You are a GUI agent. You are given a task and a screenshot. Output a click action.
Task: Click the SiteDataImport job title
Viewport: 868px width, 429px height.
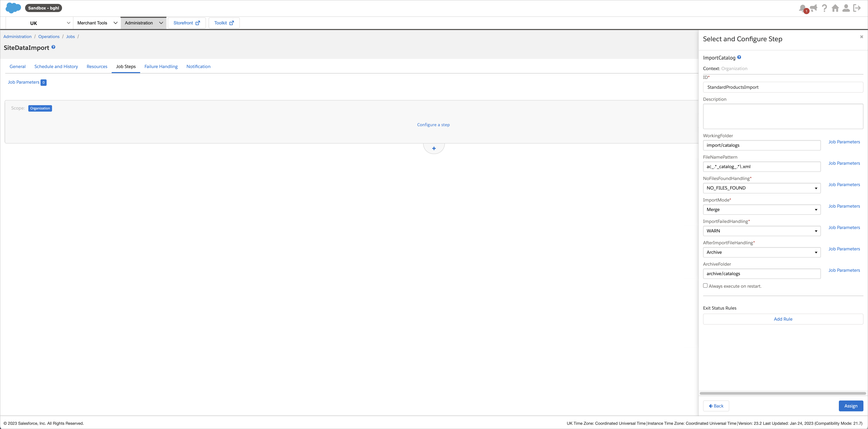tap(26, 47)
